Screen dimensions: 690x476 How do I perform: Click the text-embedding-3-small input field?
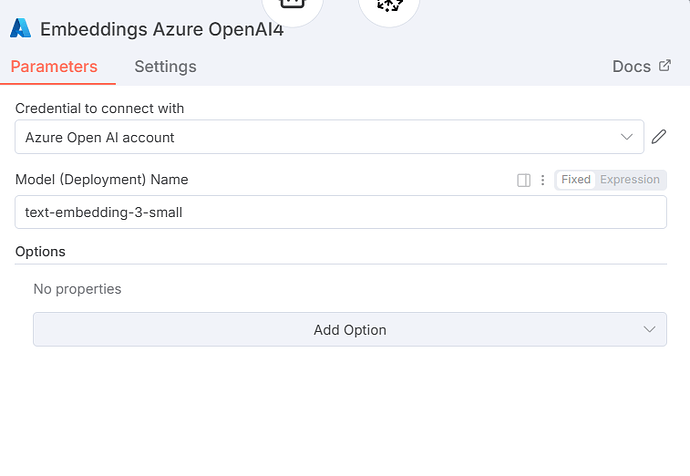click(340, 212)
